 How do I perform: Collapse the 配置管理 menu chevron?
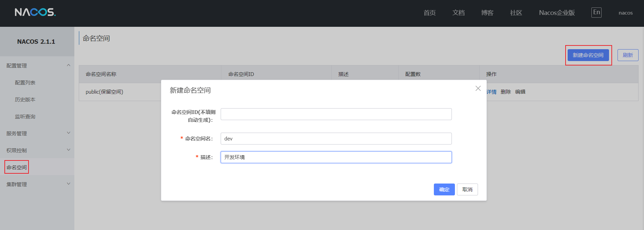[x=69, y=65]
